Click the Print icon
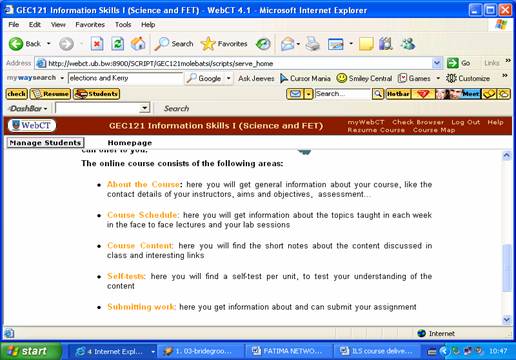This screenshot has width=516, height=360. click(313, 44)
